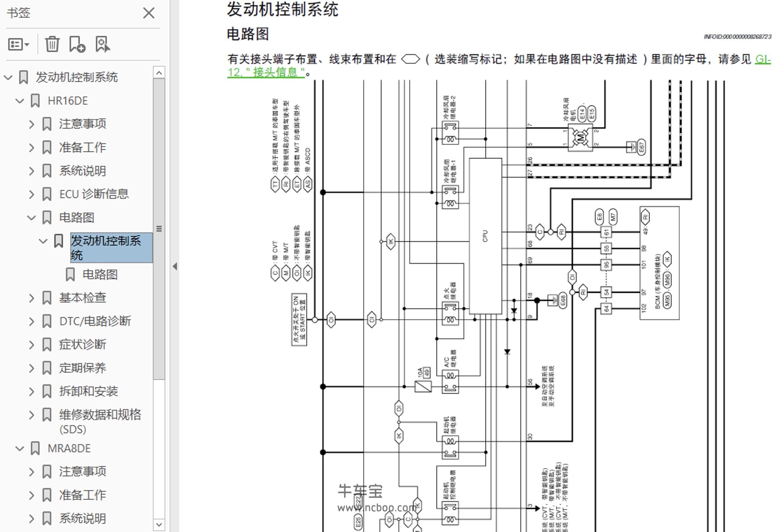Go to the 基本检查 bookmark
The height and width of the screenshot is (532, 774).
83,298
